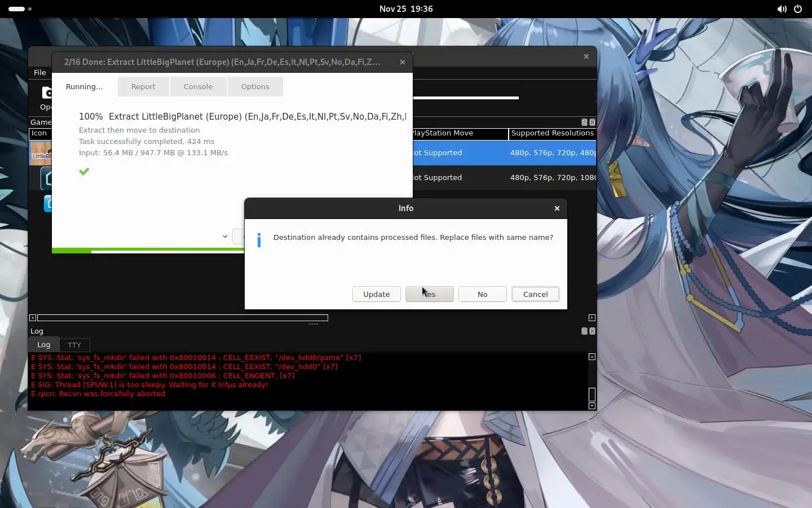Viewport: 812px width, 508px height.
Task: Float the Log panel
Action: click(x=584, y=331)
